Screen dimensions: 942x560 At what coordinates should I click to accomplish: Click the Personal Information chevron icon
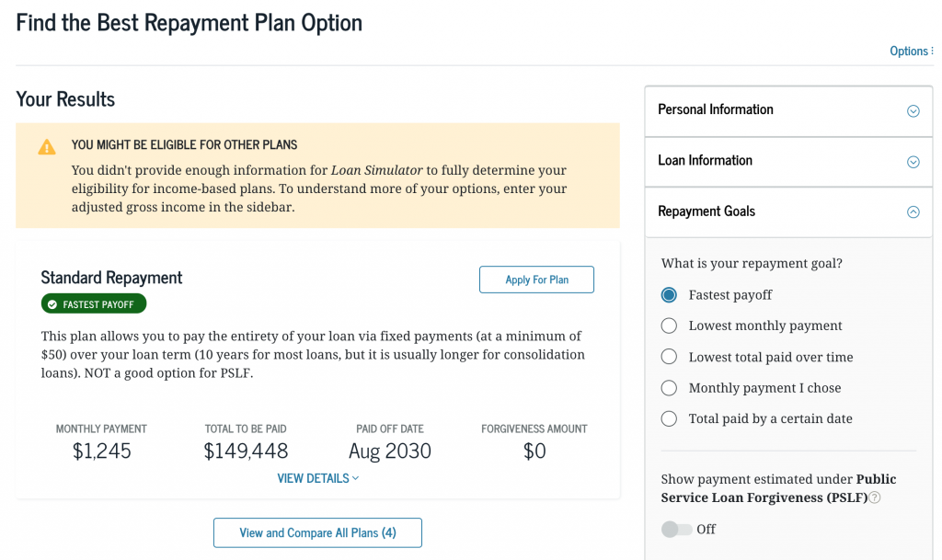click(913, 111)
